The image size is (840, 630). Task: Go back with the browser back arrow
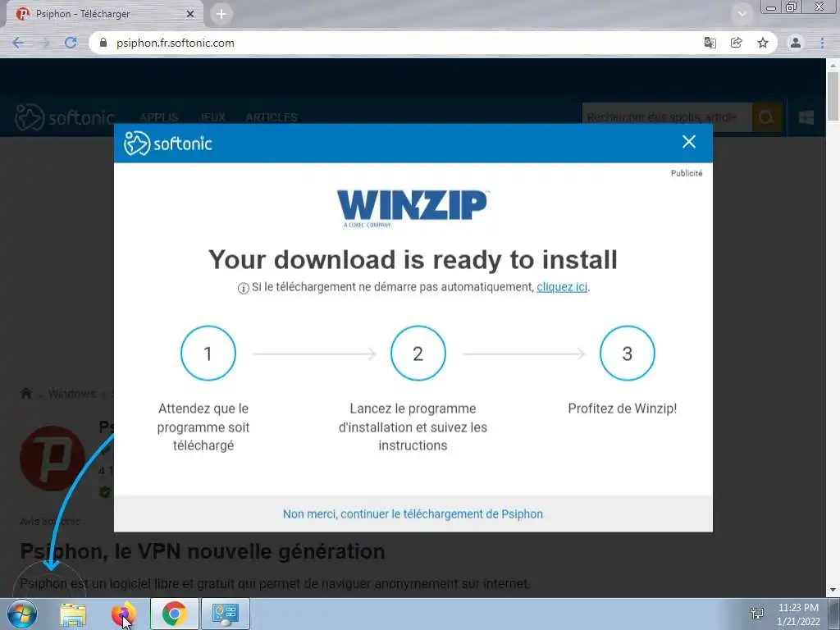click(x=18, y=43)
